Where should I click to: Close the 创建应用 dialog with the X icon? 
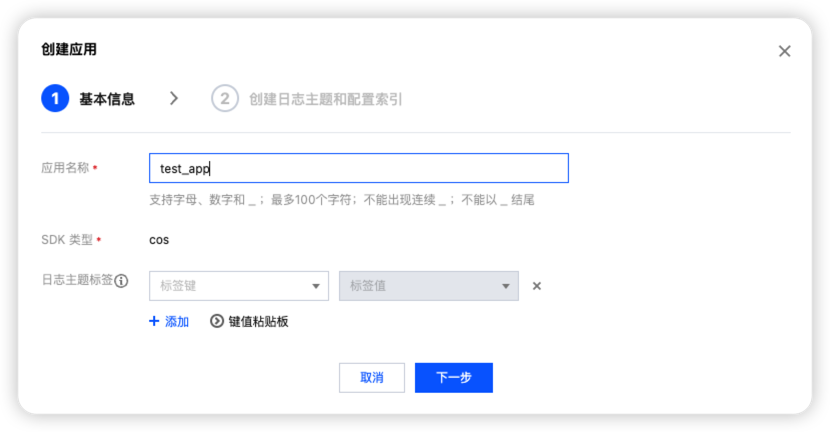click(x=784, y=51)
